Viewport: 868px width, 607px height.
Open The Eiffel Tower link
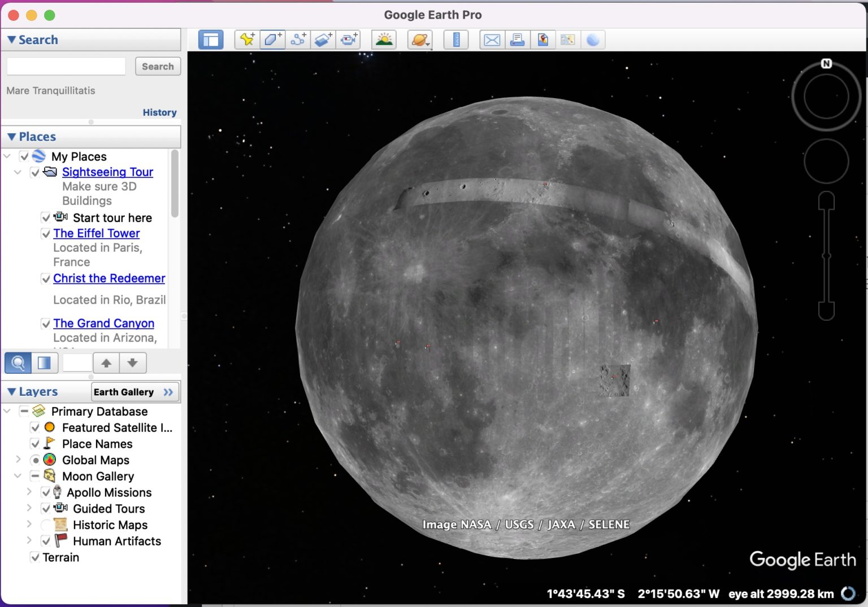point(96,233)
